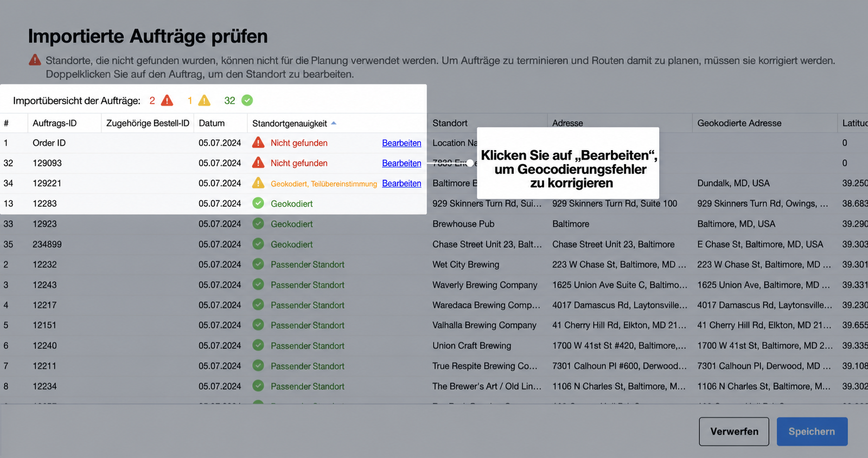Screen dimensions: 868x458
Task: Select the 'Brewhouse Pub' location cell
Action: [x=463, y=224]
